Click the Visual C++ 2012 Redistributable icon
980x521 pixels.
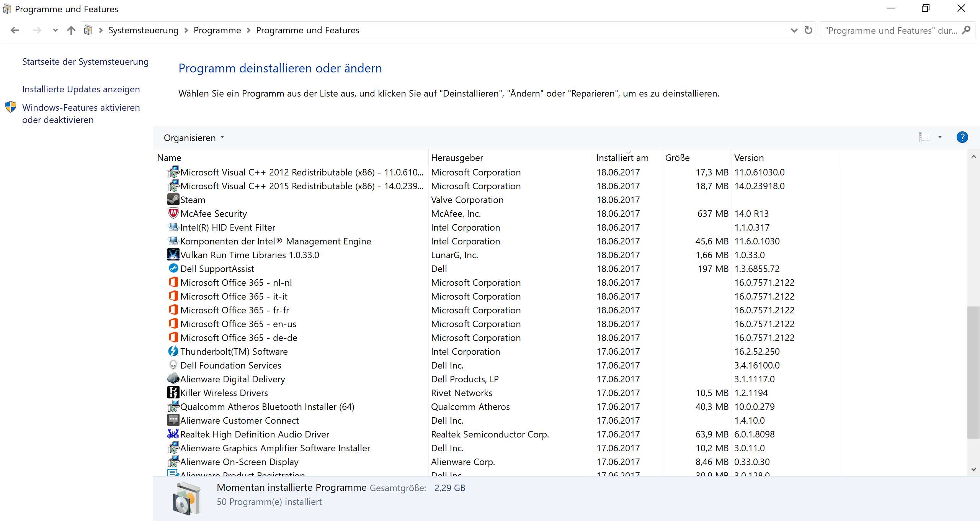[173, 172]
